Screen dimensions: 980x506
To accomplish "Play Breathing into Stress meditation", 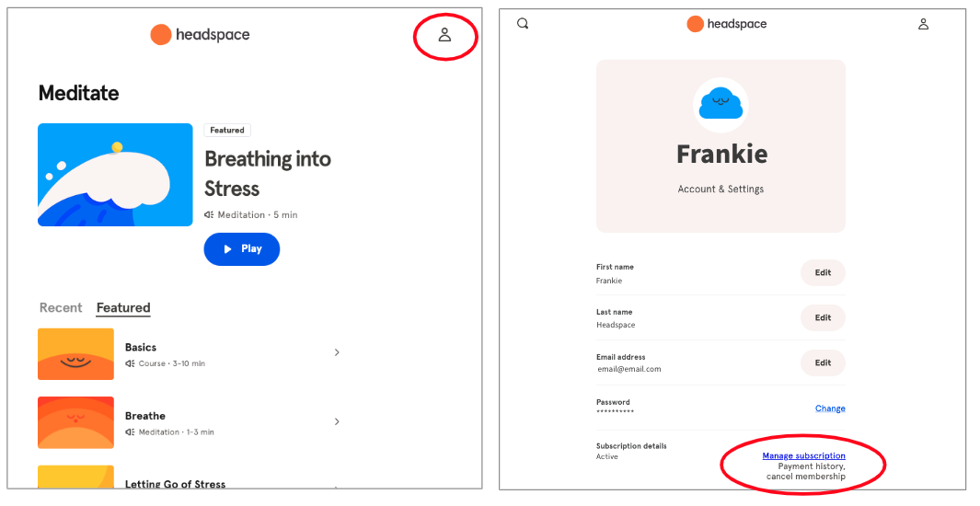I will 242,248.
